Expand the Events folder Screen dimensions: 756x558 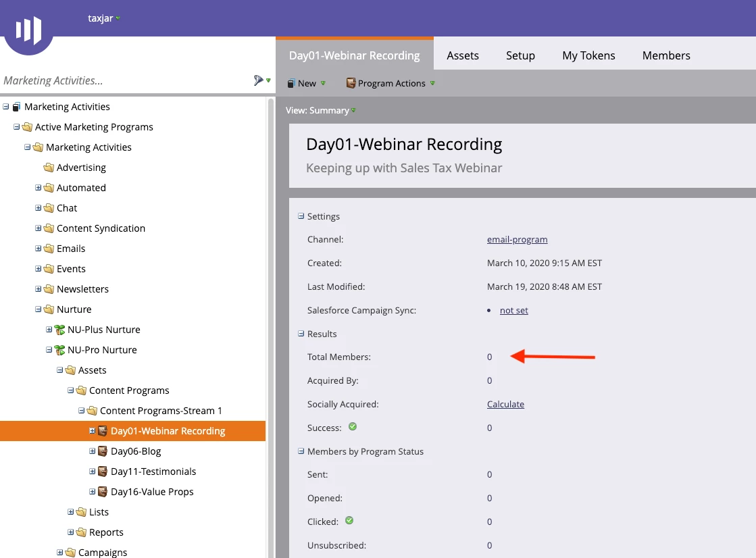tap(38, 269)
